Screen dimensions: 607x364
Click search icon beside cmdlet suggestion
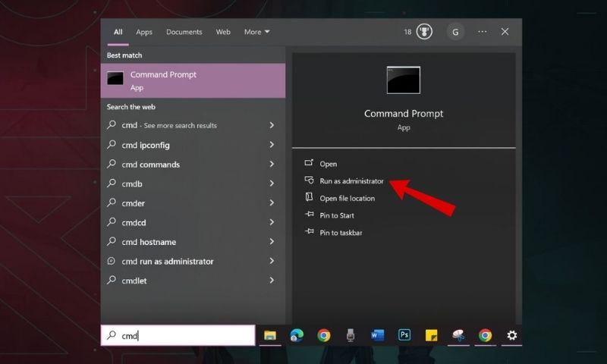(x=112, y=280)
